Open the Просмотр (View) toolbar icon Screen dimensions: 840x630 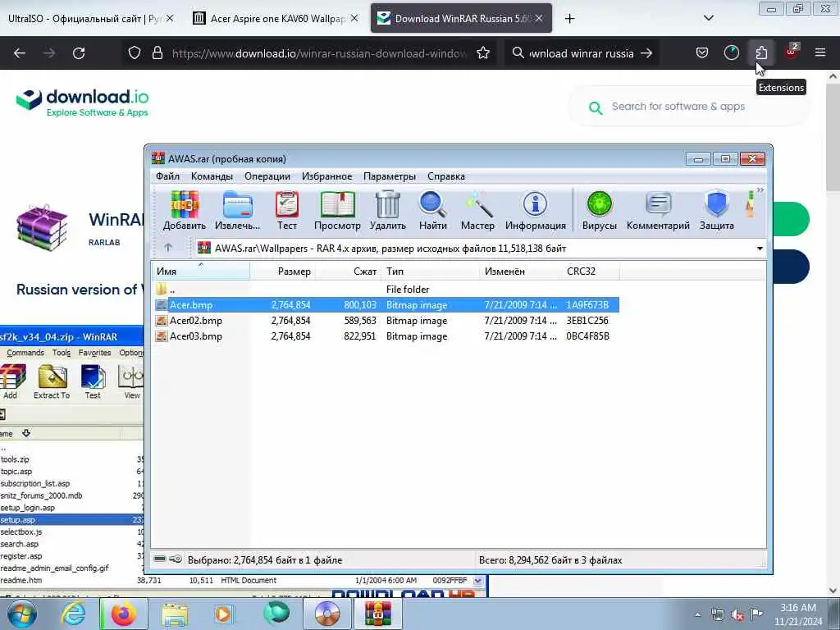[337, 211]
